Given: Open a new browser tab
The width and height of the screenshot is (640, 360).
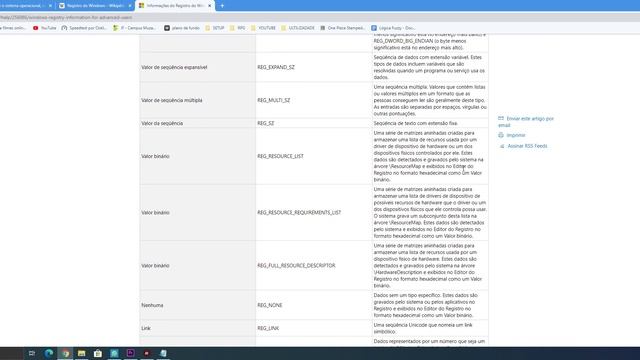Looking at the screenshot, I should [222, 6].
